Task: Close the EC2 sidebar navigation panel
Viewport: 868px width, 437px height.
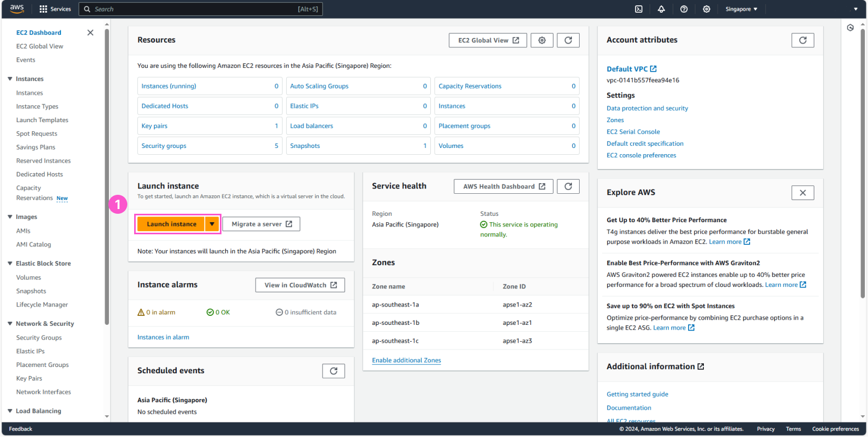Action: click(90, 33)
